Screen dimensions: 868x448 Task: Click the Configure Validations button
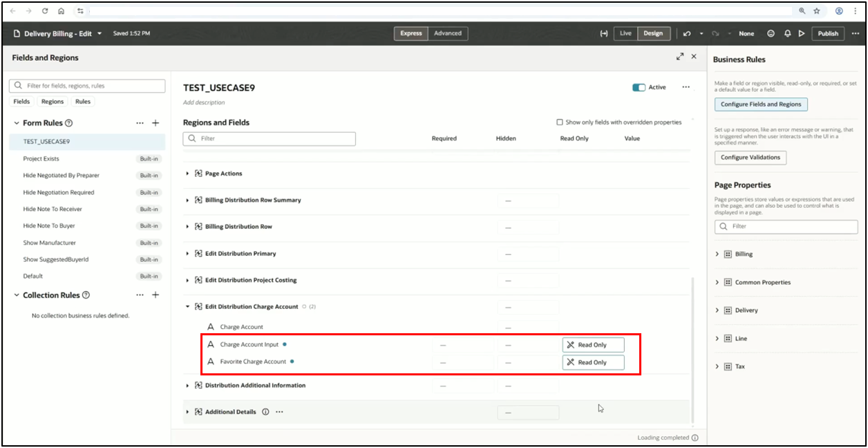pos(750,158)
